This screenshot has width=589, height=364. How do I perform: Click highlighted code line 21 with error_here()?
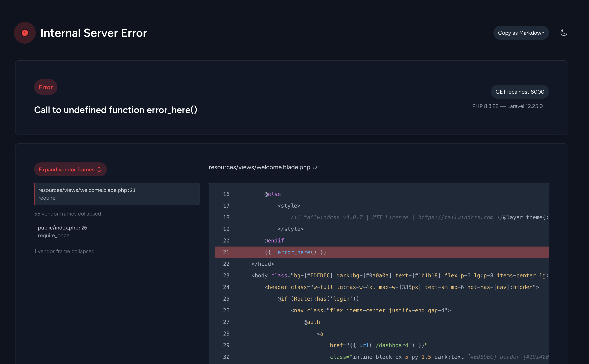[381, 252]
